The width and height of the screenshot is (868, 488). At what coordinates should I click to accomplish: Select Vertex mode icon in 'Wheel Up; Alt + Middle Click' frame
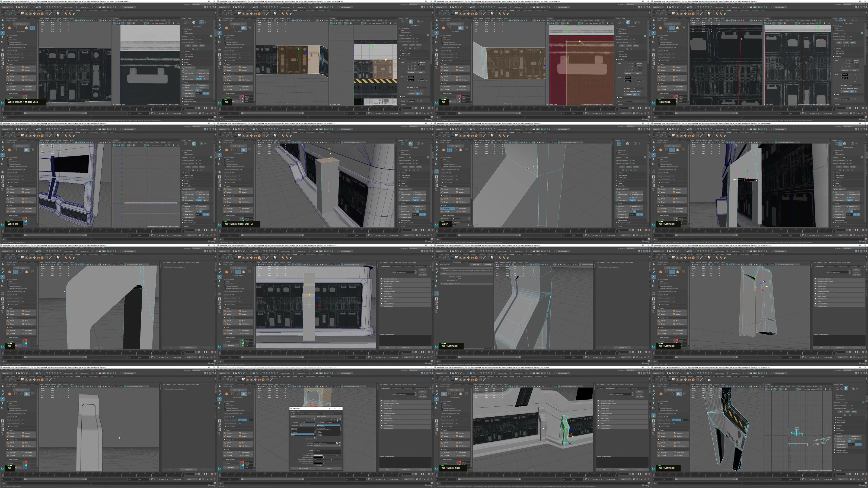coord(15,28)
